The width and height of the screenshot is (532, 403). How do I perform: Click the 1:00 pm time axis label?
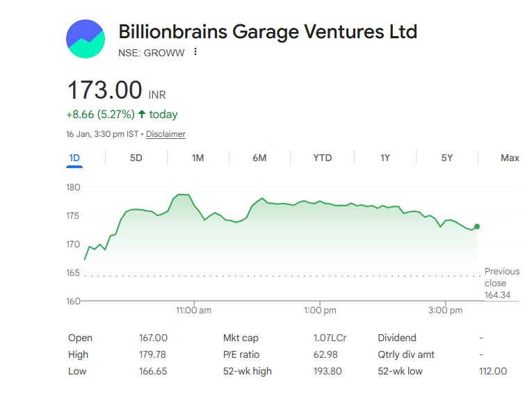pos(320,310)
